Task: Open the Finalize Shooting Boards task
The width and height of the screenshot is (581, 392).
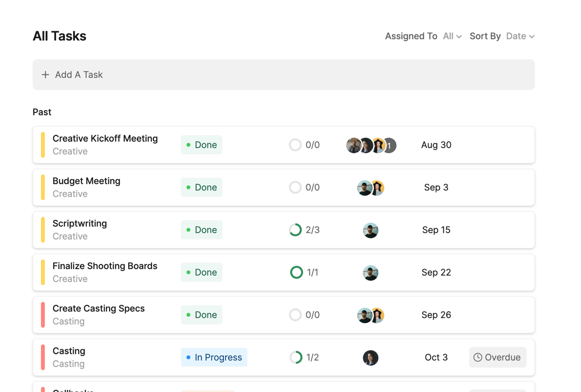Action: 105,266
